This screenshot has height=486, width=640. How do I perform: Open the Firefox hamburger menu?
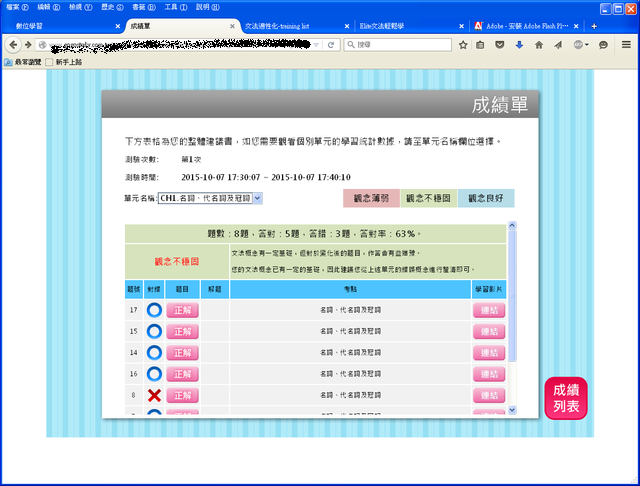tap(626, 45)
